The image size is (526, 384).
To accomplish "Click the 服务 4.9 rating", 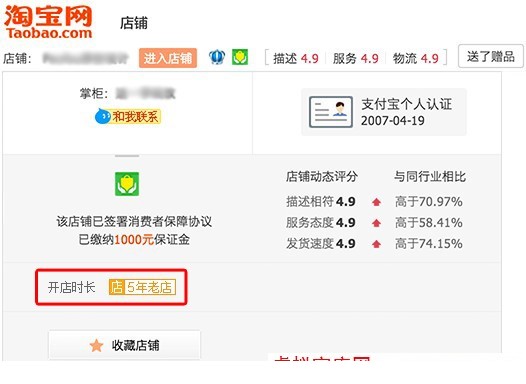I will click(x=356, y=58).
